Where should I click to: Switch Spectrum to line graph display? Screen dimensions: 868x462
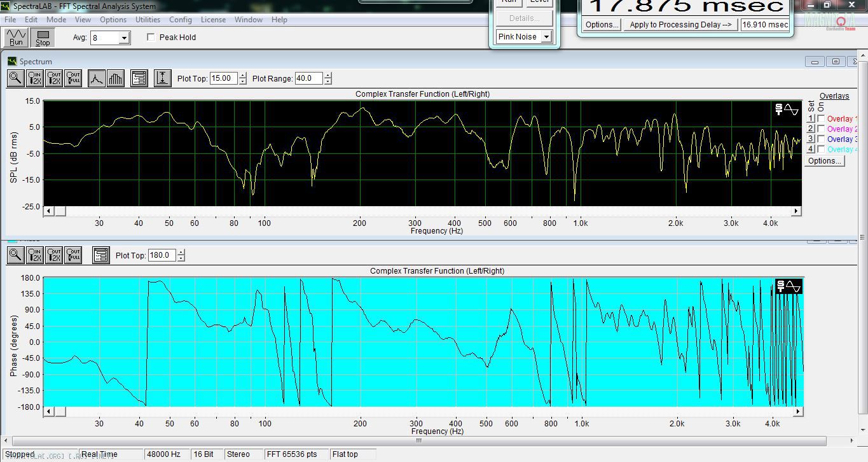(x=97, y=78)
